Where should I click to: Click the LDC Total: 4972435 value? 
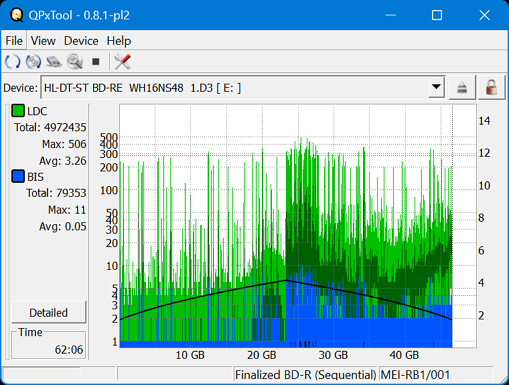[50, 127]
